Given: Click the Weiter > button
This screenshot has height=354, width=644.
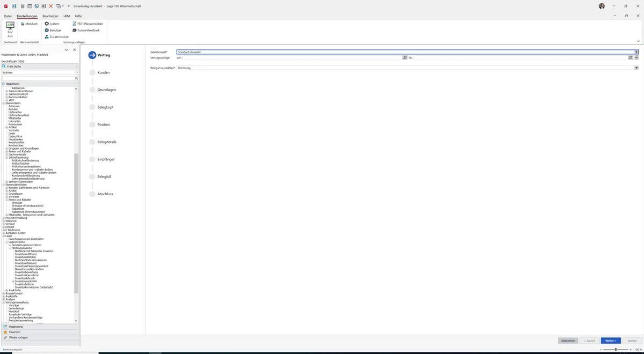Looking at the screenshot, I should pos(611,341).
